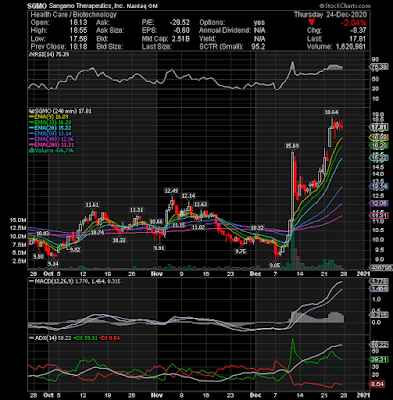
Task: Click the Health Care / Biotechnology sector text
Action: [74, 15]
